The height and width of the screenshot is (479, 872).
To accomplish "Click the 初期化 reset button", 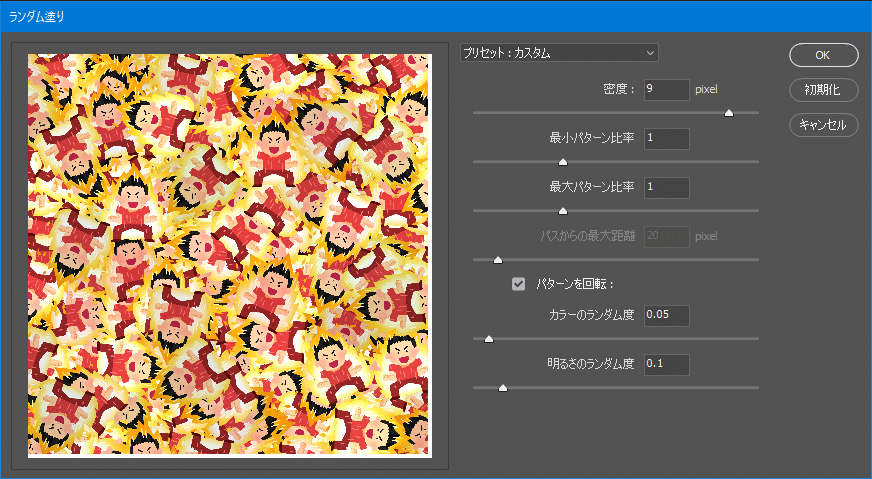I will click(824, 90).
